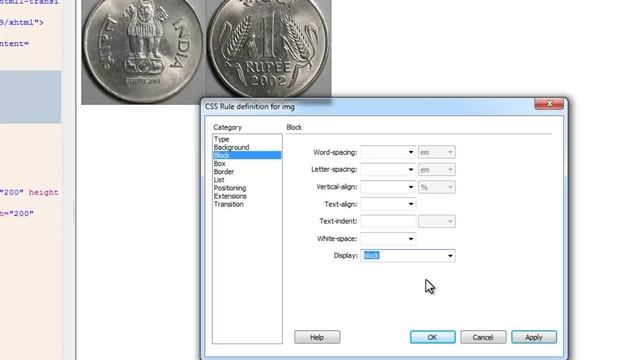Select the Block category
This screenshot has height=360, width=640.
pyautogui.click(x=247, y=156)
